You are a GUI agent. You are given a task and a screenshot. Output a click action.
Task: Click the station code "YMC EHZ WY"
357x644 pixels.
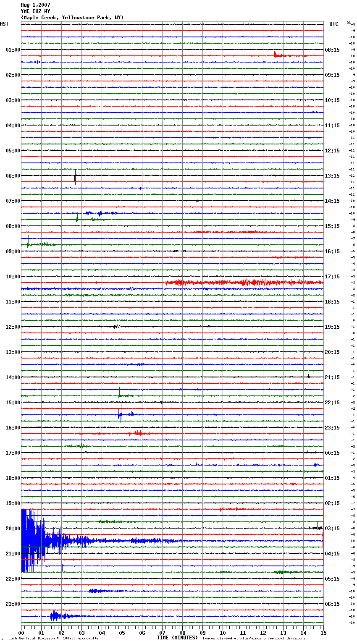[35, 11]
